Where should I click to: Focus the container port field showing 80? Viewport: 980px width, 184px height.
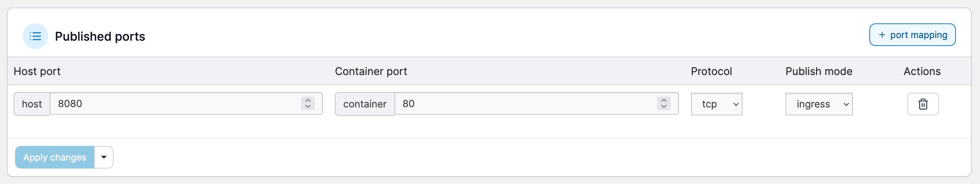(x=525, y=104)
